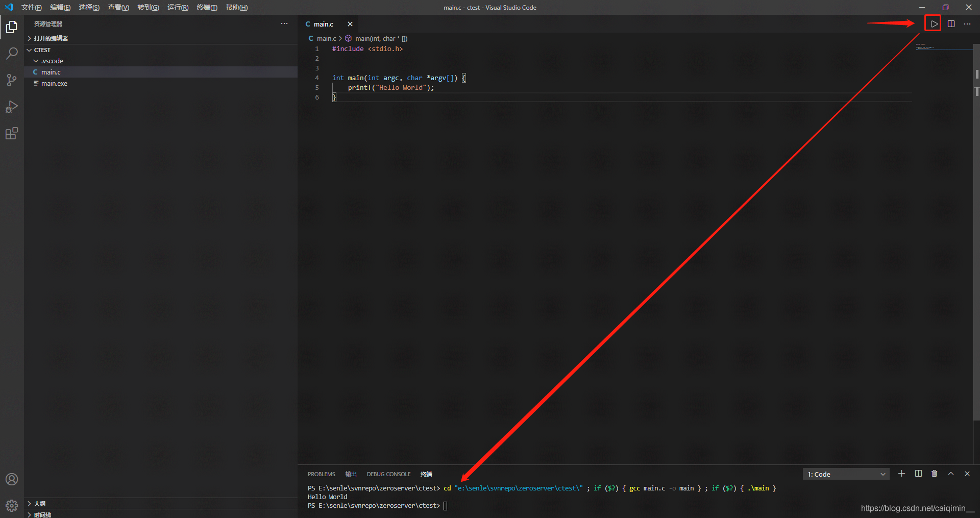Click the printf("Hello World") line
Viewport: 980px width, 518px height.
(391, 88)
